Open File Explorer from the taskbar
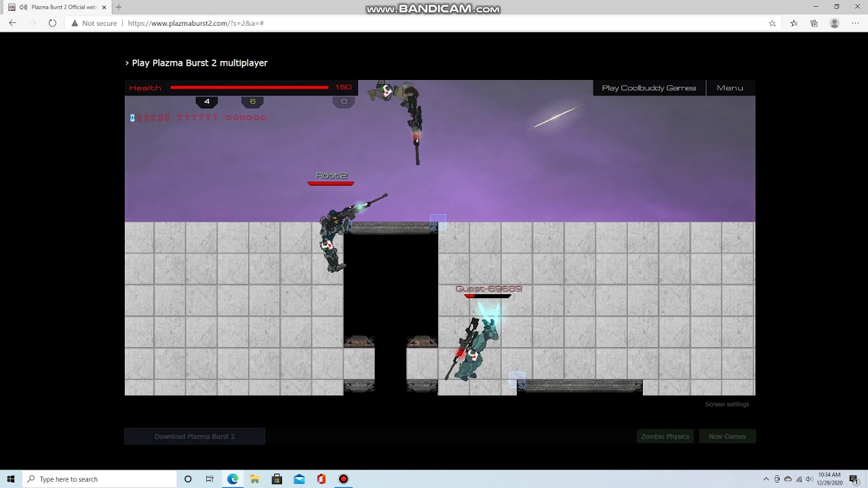The image size is (868, 488). click(x=254, y=479)
